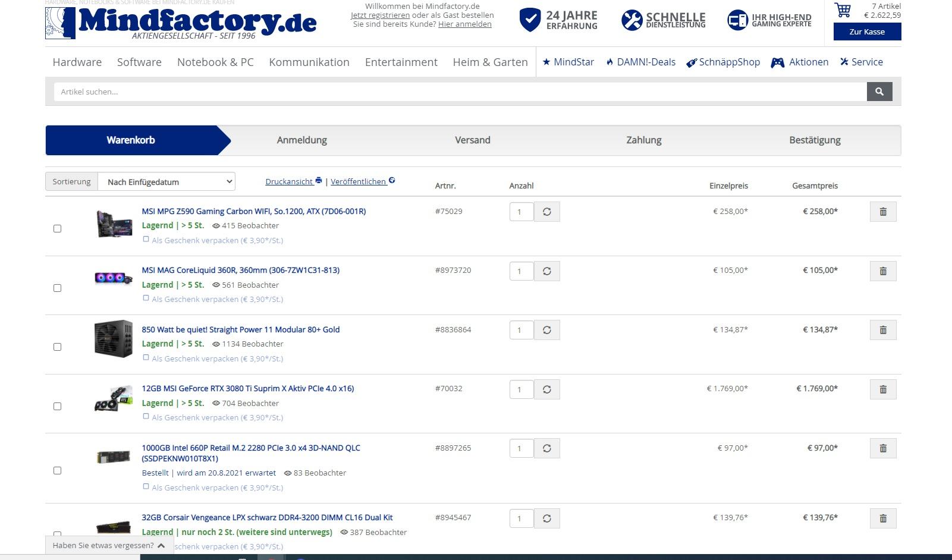The width and height of the screenshot is (952, 560).
Task: Enable gift wrap for RTX 3080 Ti
Action: point(146,417)
